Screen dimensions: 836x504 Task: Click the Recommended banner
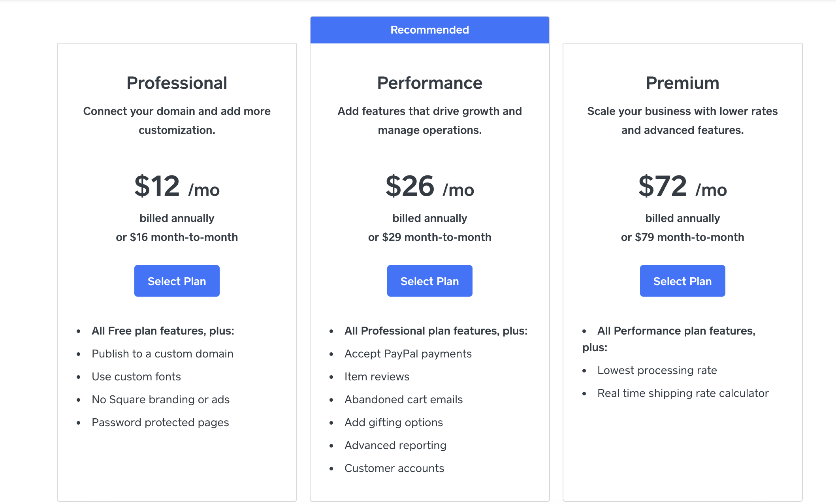429,30
